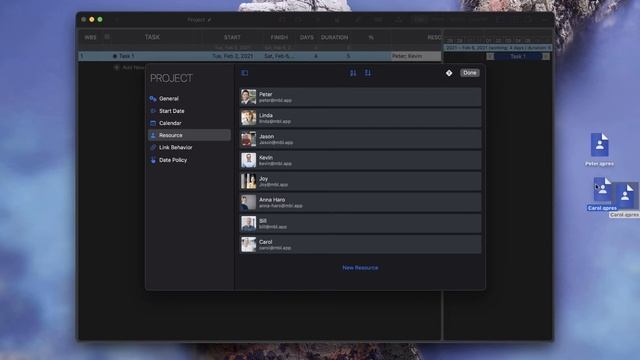Click Jason's avatar thumbnail
The height and width of the screenshot is (360, 640).
(x=248, y=139)
